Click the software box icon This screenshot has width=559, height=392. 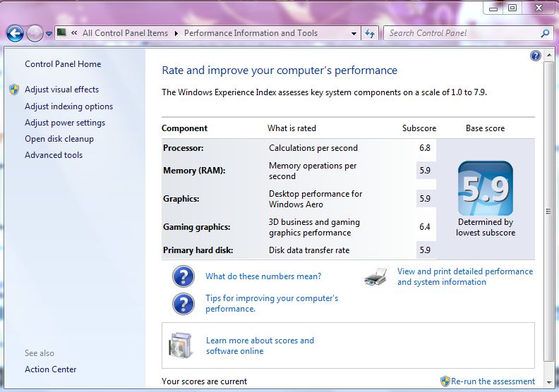click(x=181, y=345)
